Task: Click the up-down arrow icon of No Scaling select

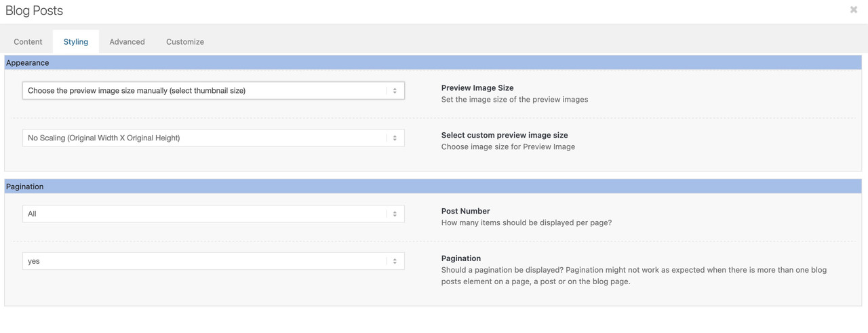Action: [395, 138]
